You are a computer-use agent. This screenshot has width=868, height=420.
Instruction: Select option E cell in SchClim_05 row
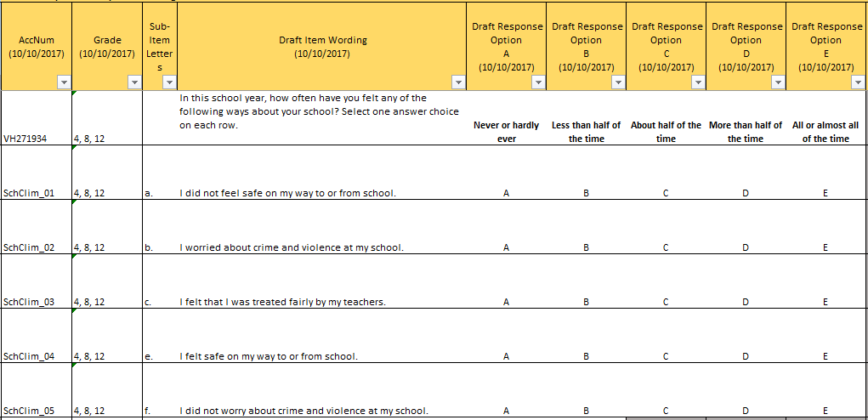coord(825,389)
